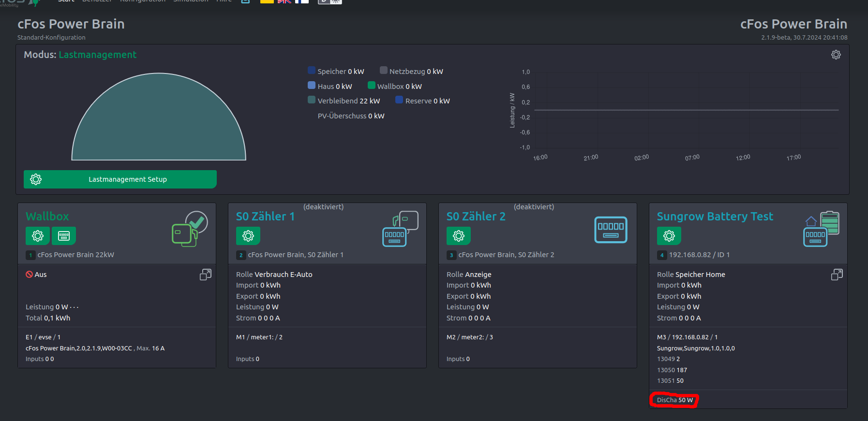Click the 'Standard-Konfiguration' subtitle
Screen dimensions: 868x421
[51, 38]
